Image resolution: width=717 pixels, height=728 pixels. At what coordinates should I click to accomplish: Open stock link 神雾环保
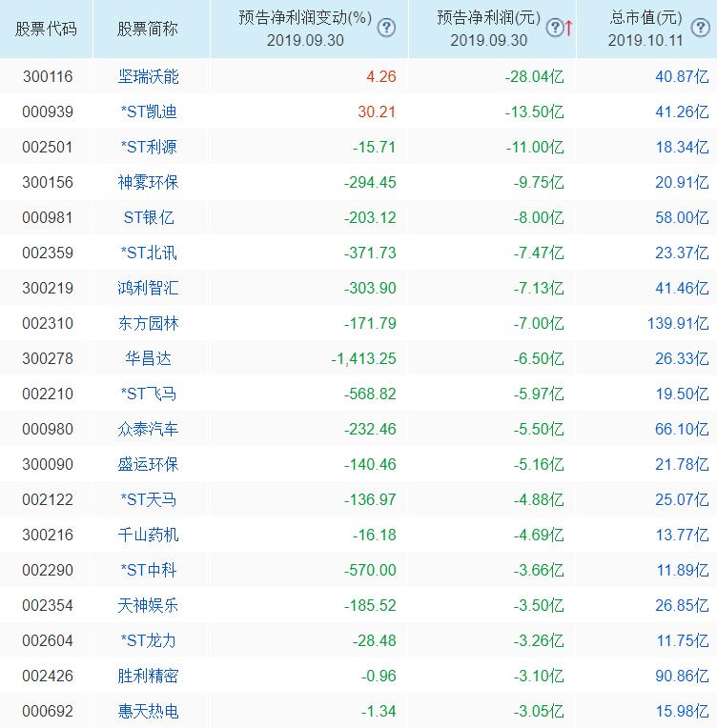[x=148, y=182]
